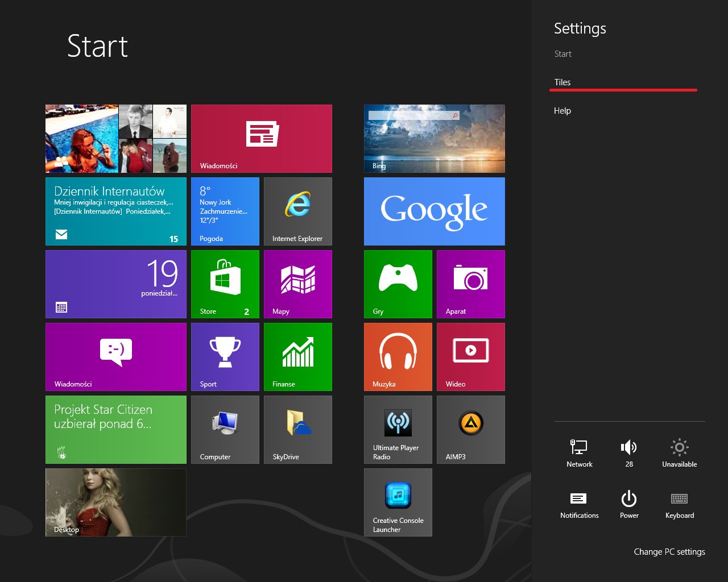Open the Finanse finance tile
Screen dimensions: 728x582
pos(298,357)
